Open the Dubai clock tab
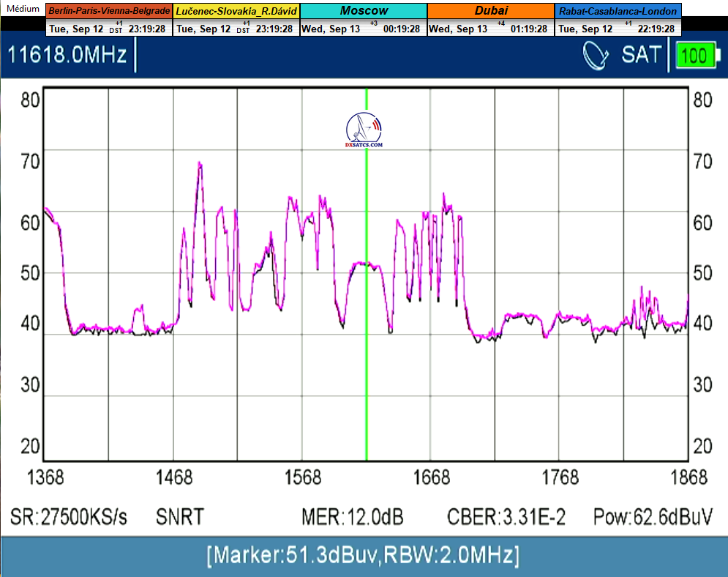This screenshot has width=728, height=577. (x=490, y=12)
